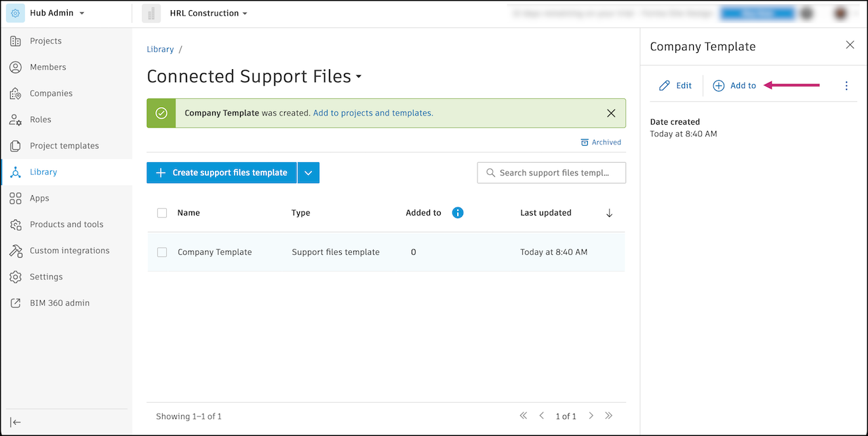Navigate to Roles settings

pyautogui.click(x=42, y=119)
